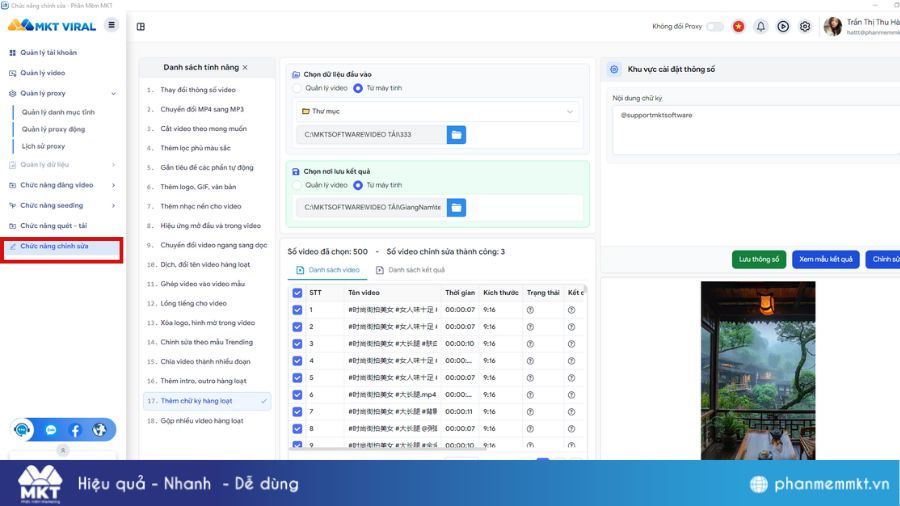Open Quản lý proxy động submenu

53,130
